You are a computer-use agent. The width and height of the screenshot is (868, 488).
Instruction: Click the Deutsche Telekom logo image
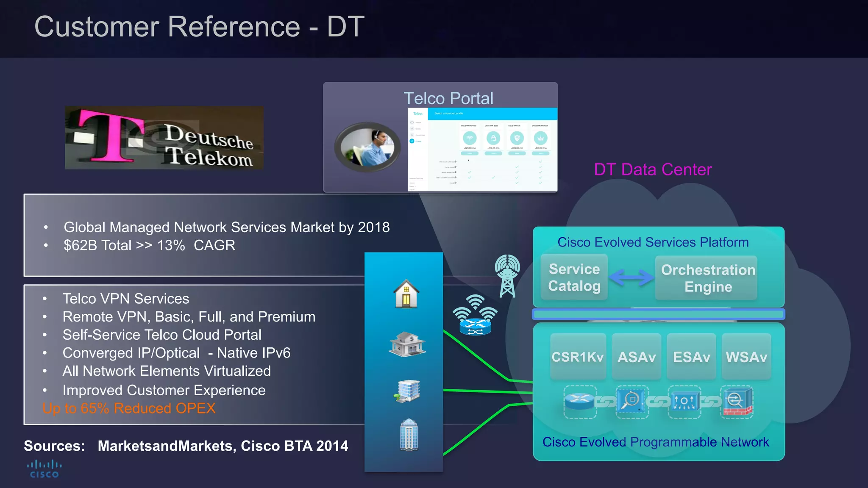164,138
